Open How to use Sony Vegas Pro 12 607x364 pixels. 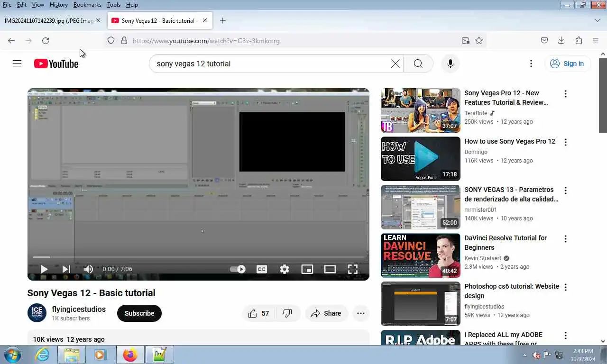point(510,141)
